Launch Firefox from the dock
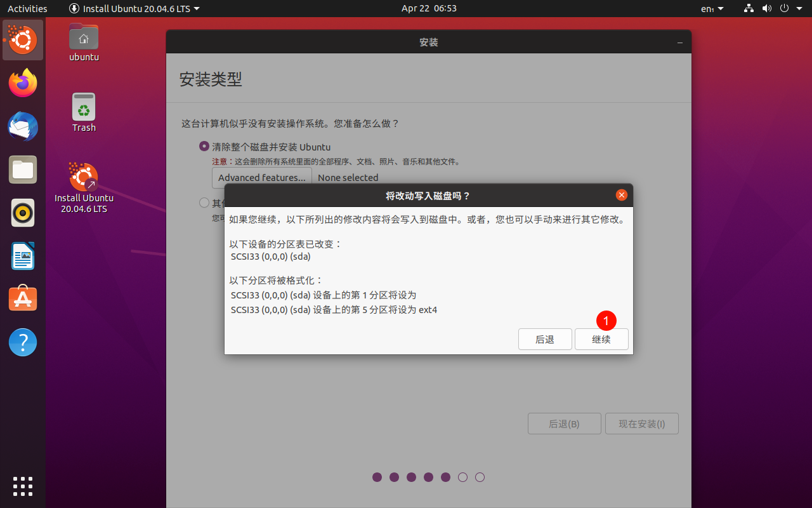This screenshot has width=812, height=508. click(x=23, y=83)
